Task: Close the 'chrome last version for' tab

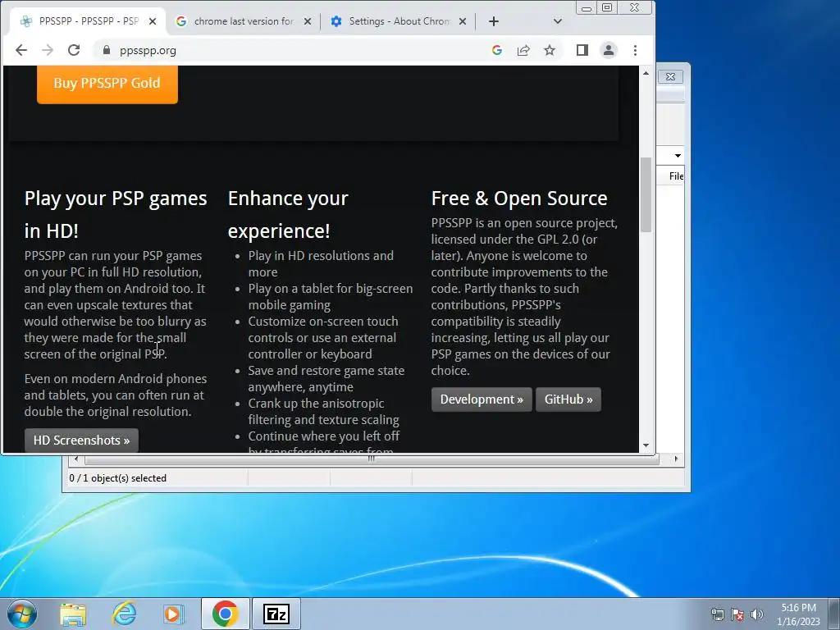Action: point(308,21)
